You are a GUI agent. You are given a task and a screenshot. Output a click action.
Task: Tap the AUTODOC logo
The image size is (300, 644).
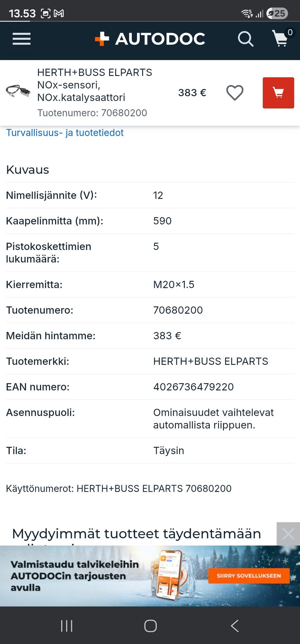(150, 39)
